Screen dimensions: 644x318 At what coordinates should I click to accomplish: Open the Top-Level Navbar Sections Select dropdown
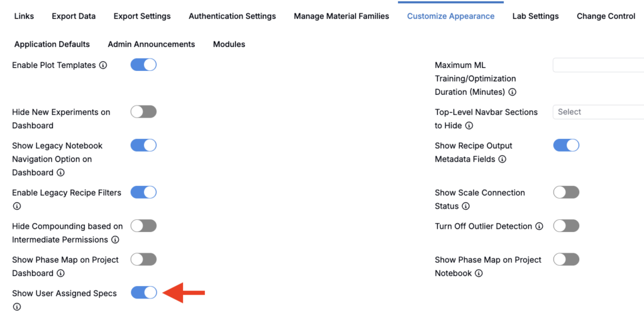598,112
